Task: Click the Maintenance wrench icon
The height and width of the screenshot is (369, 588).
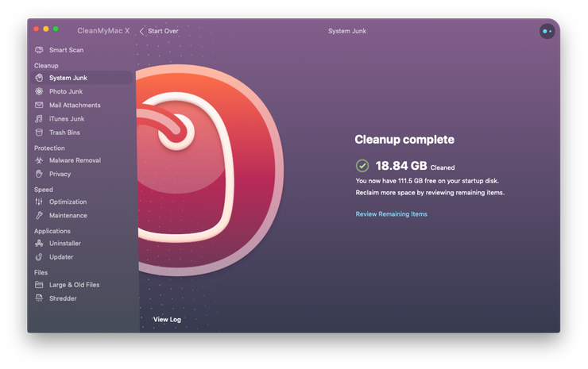Action: (x=39, y=215)
